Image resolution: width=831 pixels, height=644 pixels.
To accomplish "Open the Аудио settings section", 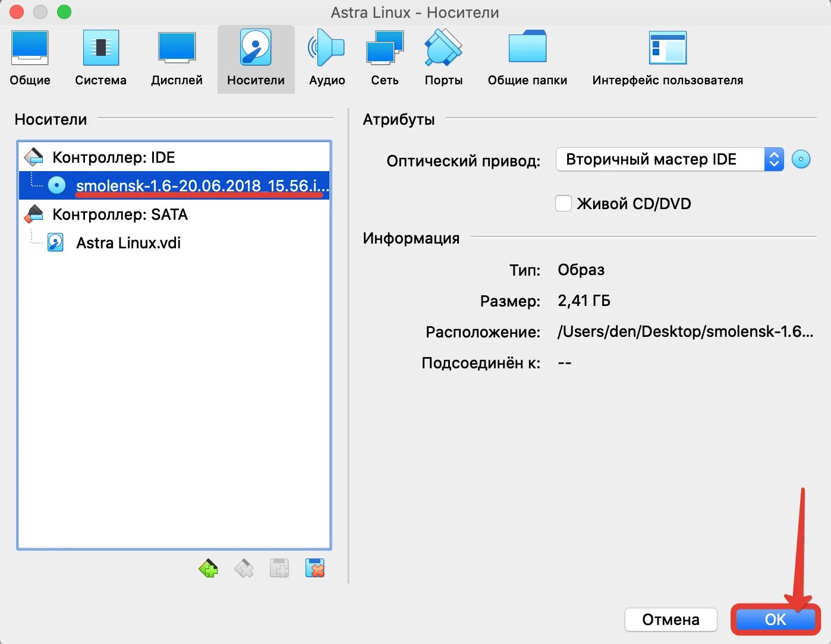I will point(327,59).
